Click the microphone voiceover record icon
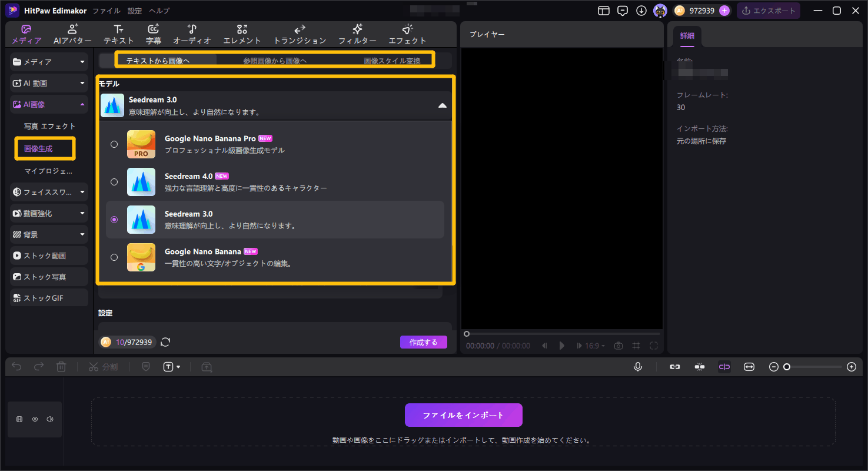Image resolution: width=868 pixels, height=471 pixels. 637,367
